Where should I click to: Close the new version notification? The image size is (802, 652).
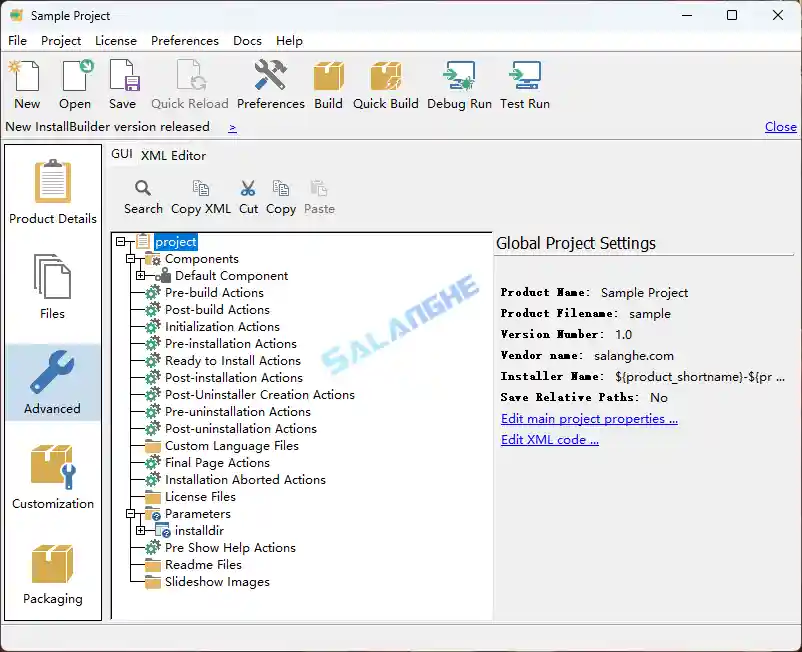pyautogui.click(x=781, y=126)
